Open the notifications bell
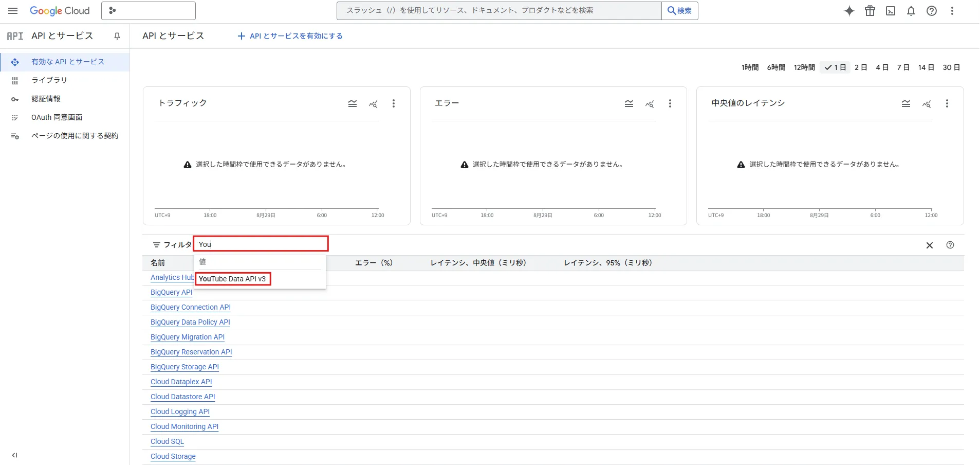This screenshot has height=465, width=980. (911, 11)
